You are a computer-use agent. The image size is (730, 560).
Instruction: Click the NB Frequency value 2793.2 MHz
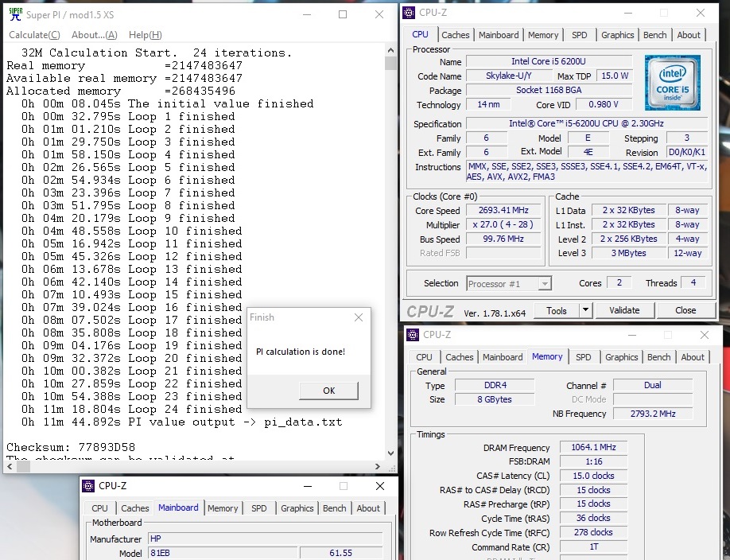(x=653, y=414)
